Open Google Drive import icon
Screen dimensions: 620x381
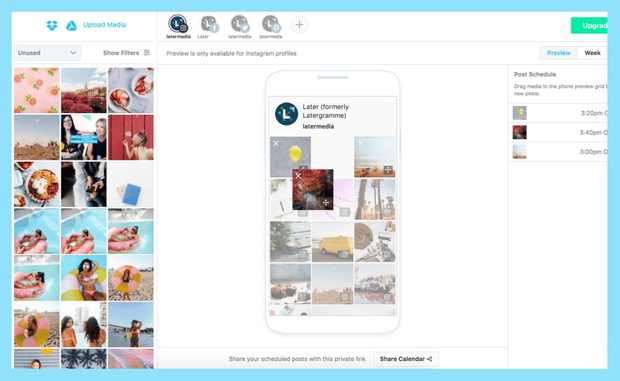point(71,26)
